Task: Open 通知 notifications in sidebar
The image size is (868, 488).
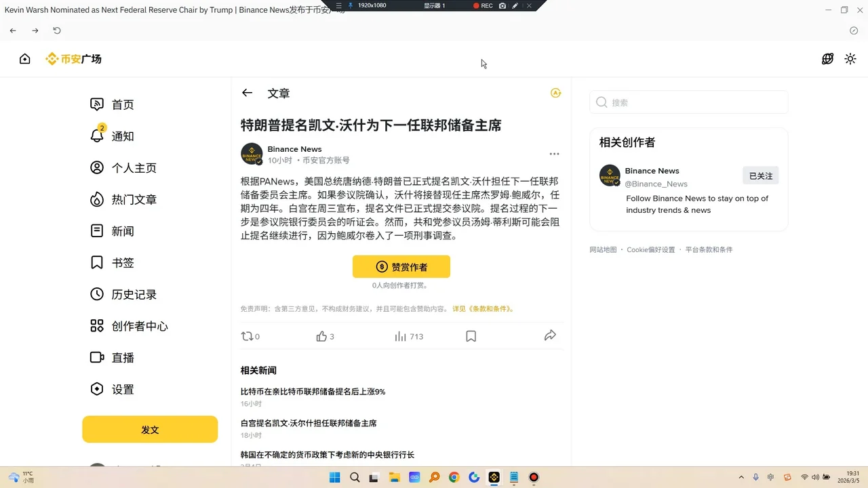Action: [122, 136]
